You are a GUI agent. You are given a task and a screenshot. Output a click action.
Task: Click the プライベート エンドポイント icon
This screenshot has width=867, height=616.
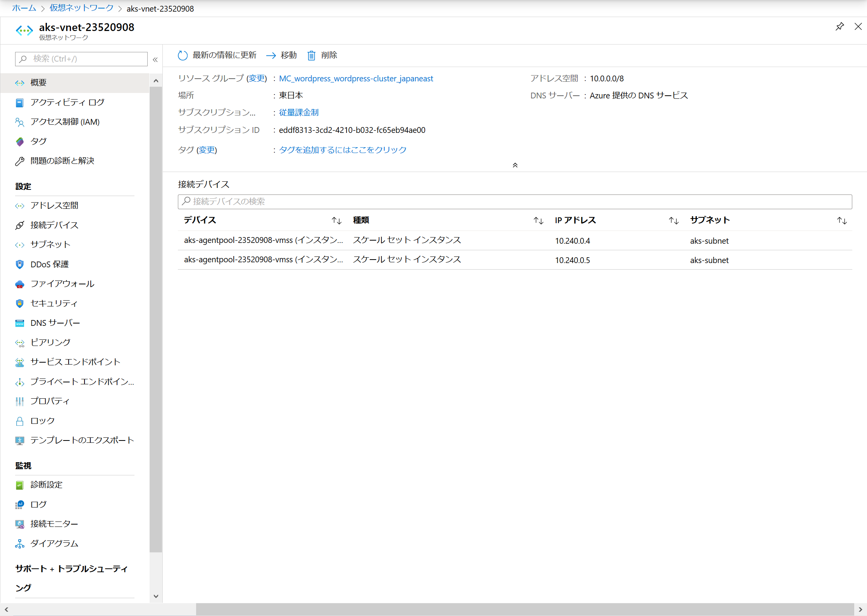(x=20, y=382)
